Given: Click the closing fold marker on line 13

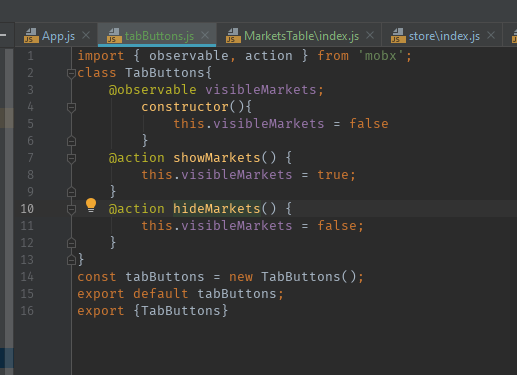Looking at the screenshot, I should coord(71,260).
